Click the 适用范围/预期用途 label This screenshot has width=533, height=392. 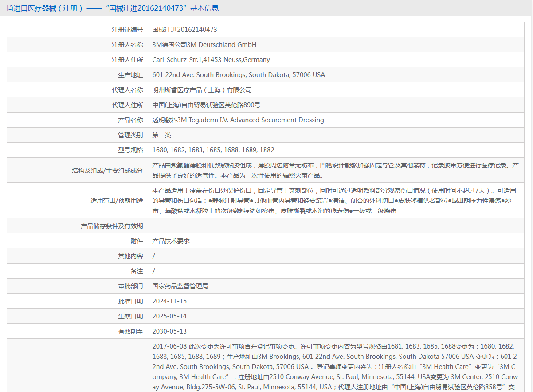coord(117,201)
